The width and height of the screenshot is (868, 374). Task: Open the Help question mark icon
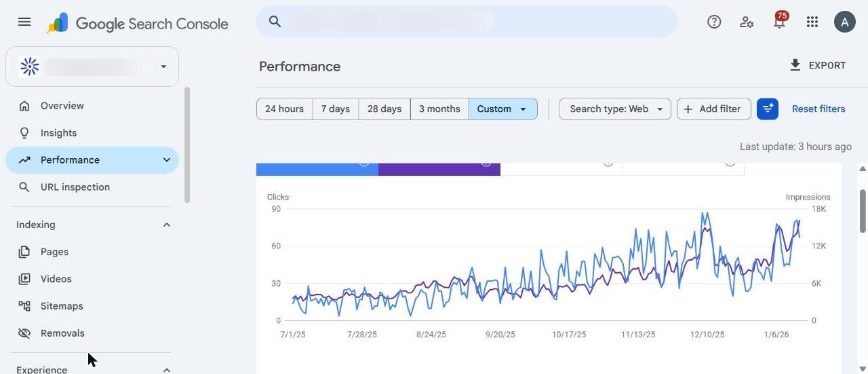tap(714, 22)
